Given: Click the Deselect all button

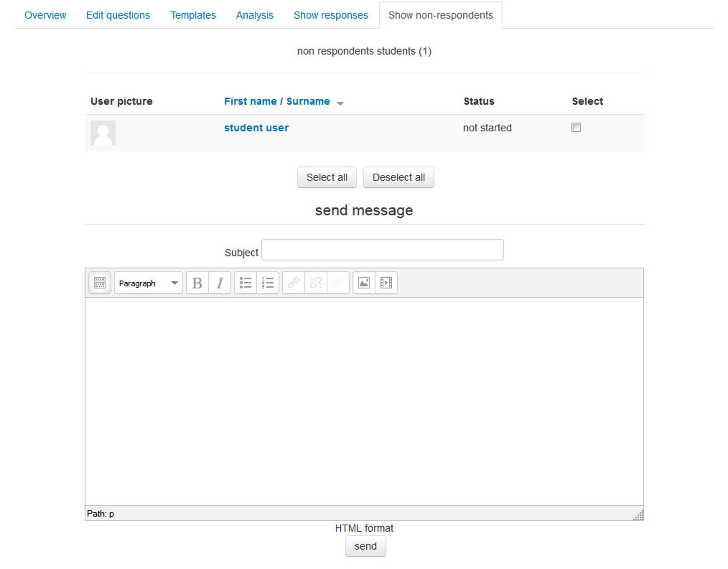Looking at the screenshot, I should tap(398, 177).
